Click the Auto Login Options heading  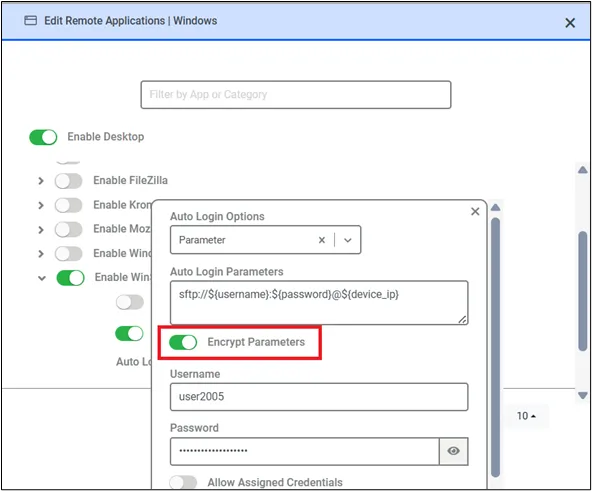click(217, 216)
